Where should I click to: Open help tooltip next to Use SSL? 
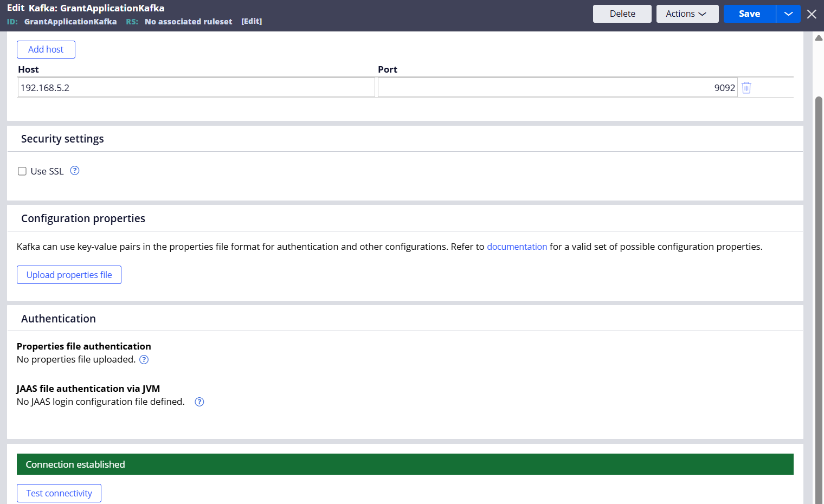pos(75,171)
